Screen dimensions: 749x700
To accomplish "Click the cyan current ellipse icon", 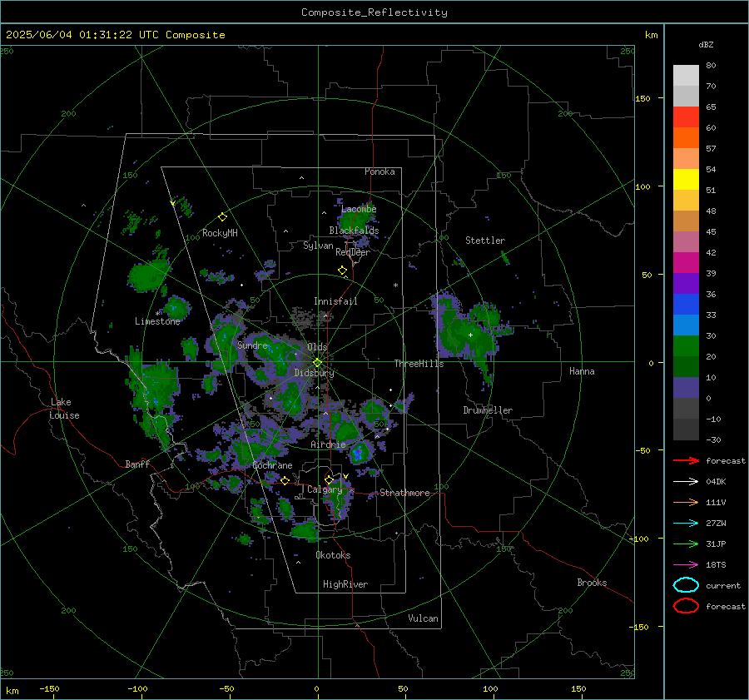I will click(686, 585).
